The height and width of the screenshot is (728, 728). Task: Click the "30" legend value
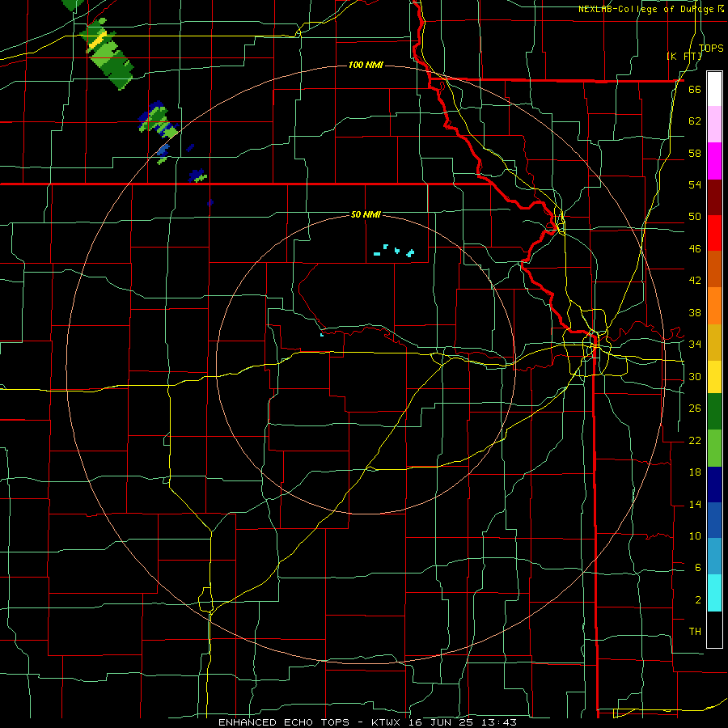pyautogui.click(x=695, y=376)
